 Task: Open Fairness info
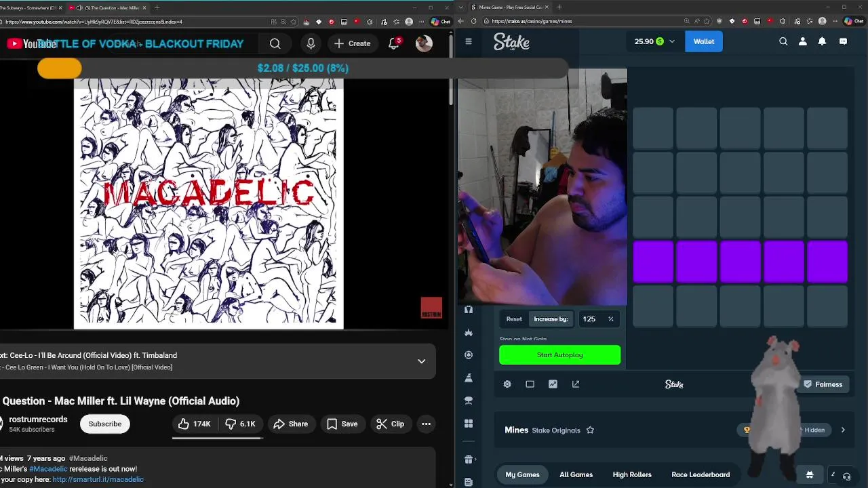click(x=823, y=384)
